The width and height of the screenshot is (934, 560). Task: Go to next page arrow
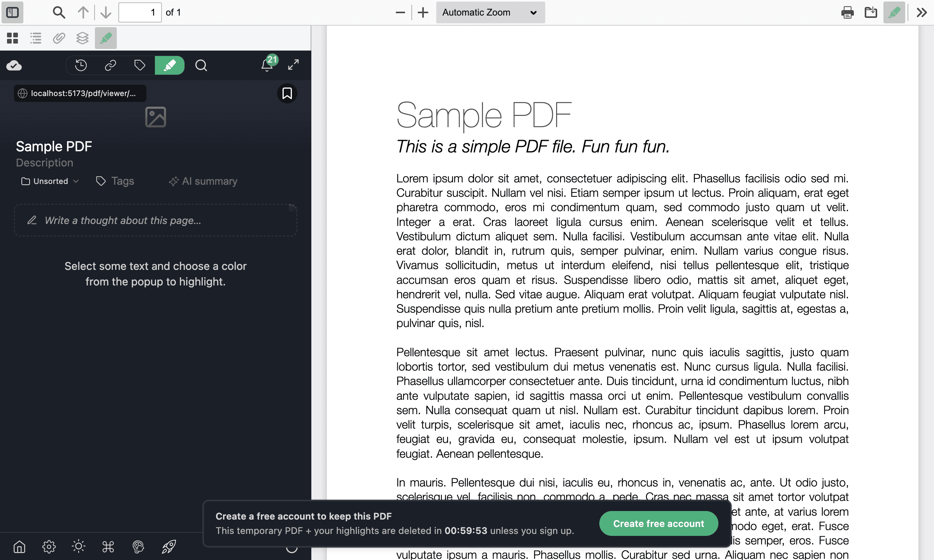105,12
